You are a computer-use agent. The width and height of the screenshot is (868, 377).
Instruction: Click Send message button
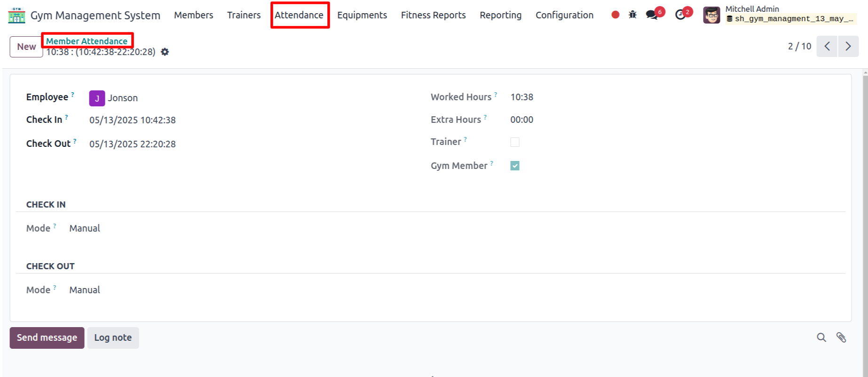[x=47, y=338]
